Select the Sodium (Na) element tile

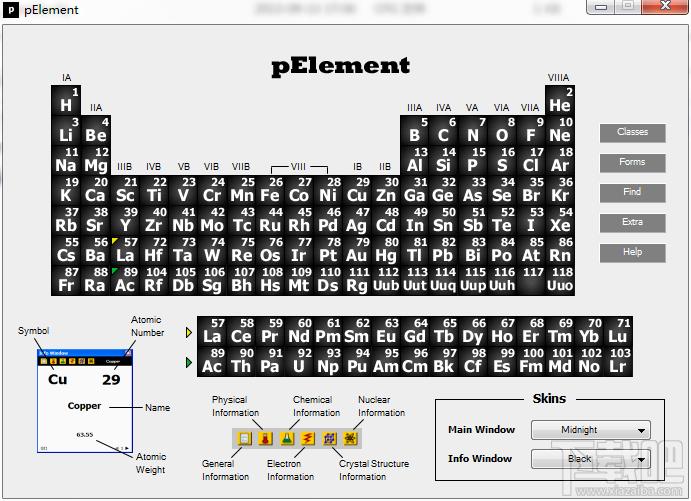(66, 160)
